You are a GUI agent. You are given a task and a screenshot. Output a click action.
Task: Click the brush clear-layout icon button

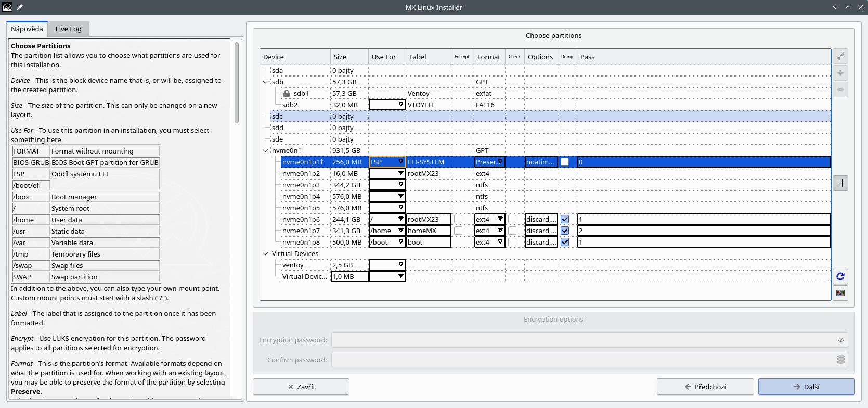click(840, 56)
